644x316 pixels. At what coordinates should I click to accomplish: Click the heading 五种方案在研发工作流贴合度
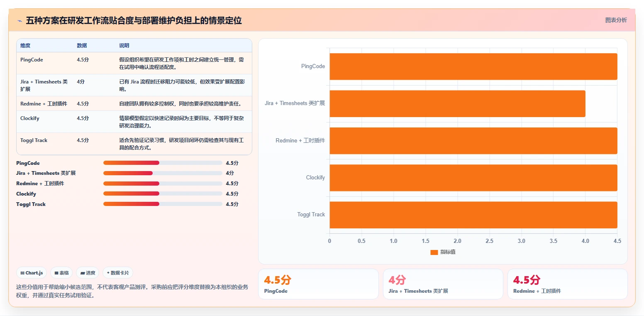134,20
